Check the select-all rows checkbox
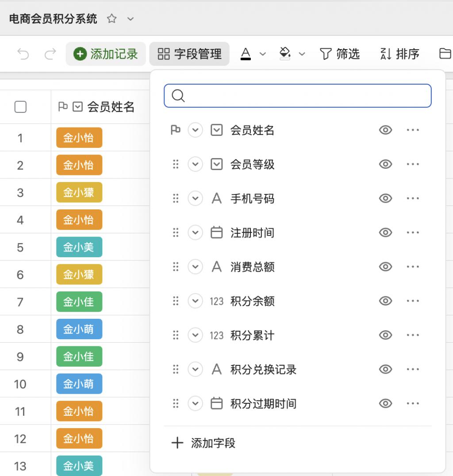 pyautogui.click(x=20, y=107)
